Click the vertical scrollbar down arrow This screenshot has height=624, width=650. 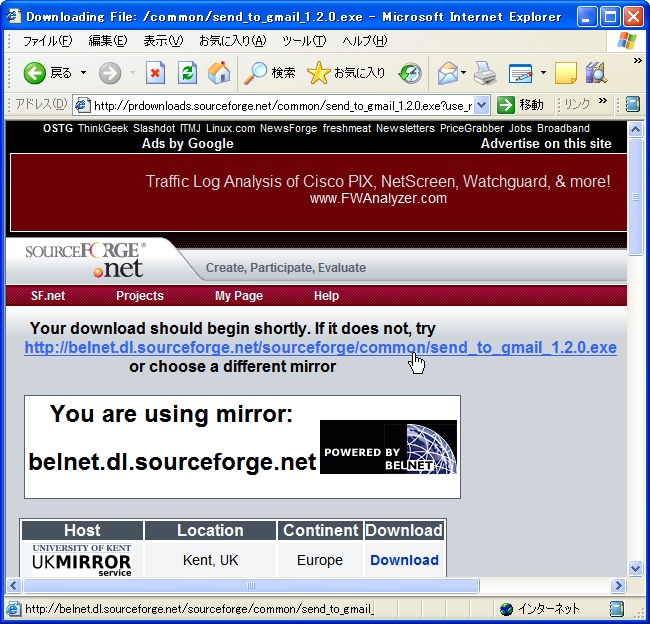(x=635, y=568)
